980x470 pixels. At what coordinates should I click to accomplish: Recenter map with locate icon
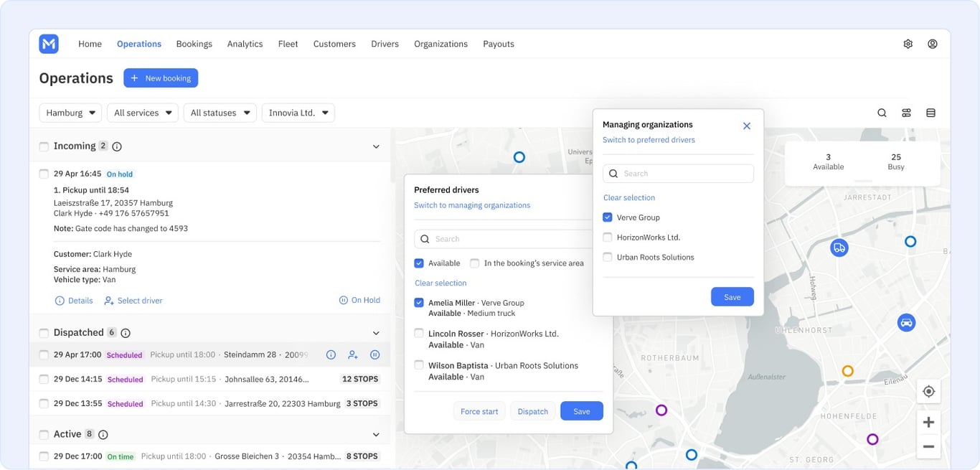tap(928, 391)
